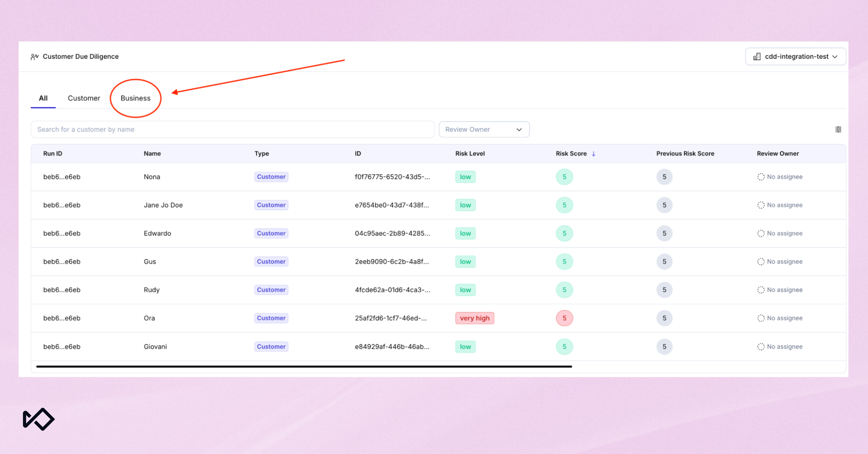Click the customer name search field
Image resolution: width=868 pixels, height=454 pixels.
pos(233,129)
